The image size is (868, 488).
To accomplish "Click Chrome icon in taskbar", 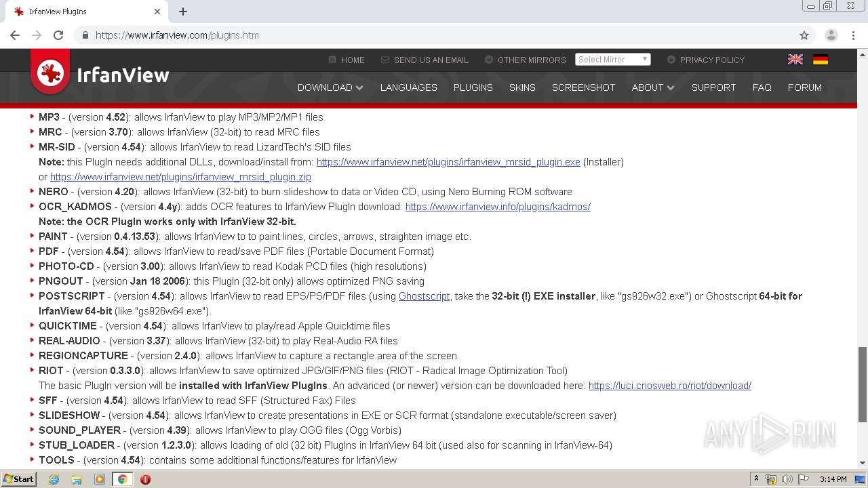I will (x=122, y=479).
